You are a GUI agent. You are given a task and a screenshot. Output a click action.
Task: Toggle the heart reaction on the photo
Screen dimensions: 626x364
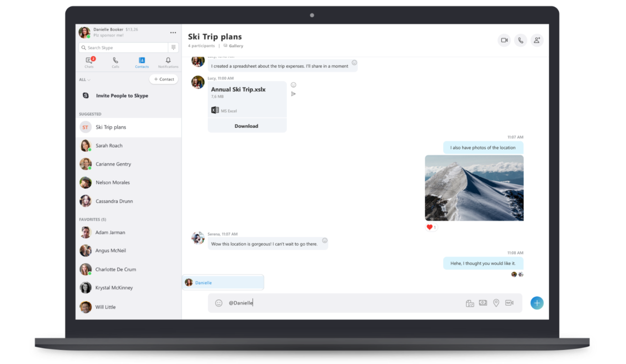(x=430, y=227)
